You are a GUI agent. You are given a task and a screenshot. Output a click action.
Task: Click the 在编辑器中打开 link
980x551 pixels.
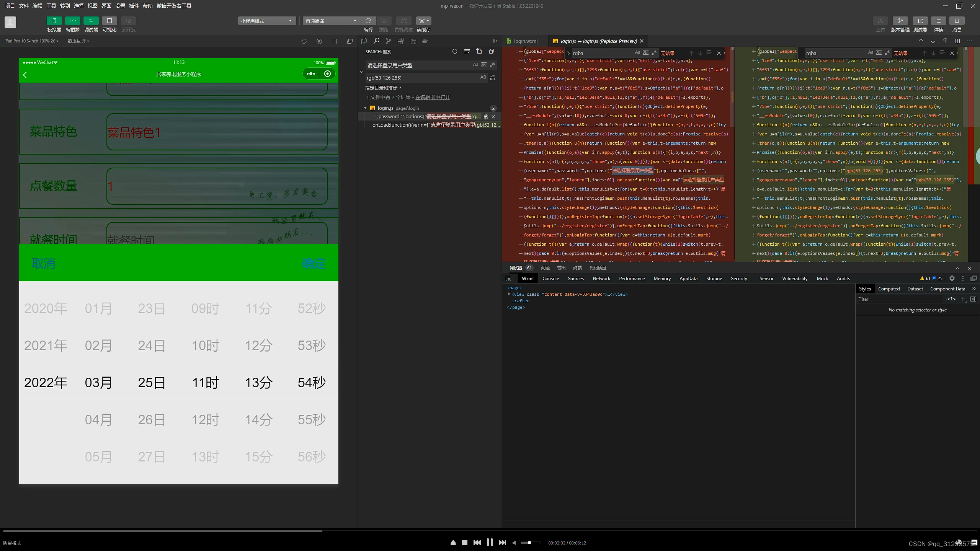pyautogui.click(x=433, y=98)
